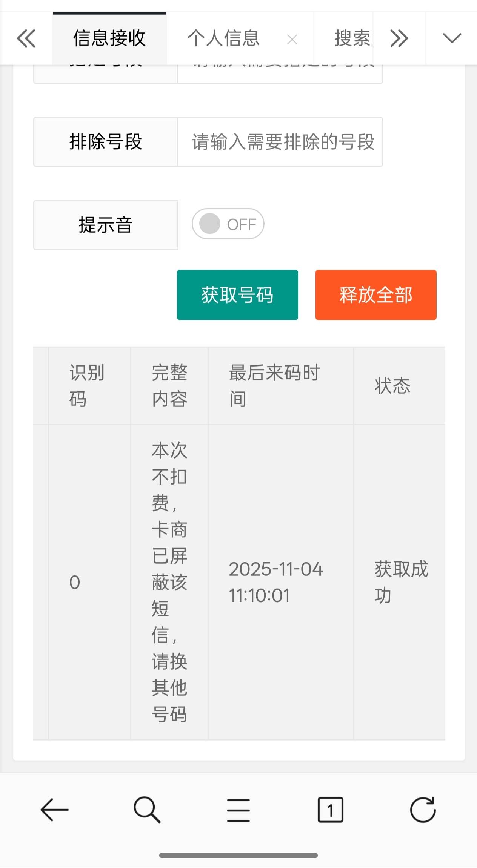477x868 pixels.
Task: Open the browser search icon
Action: click(x=147, y=810)
